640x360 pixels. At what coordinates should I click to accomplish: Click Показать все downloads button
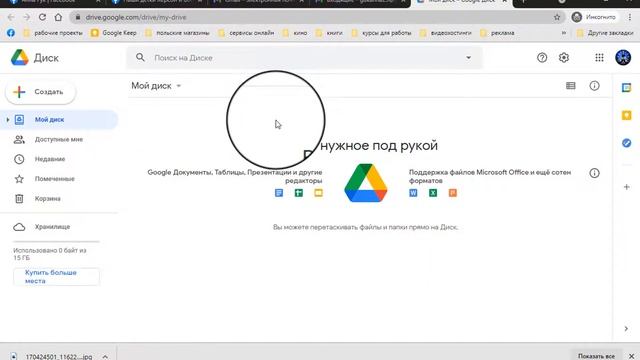point(596,356)
